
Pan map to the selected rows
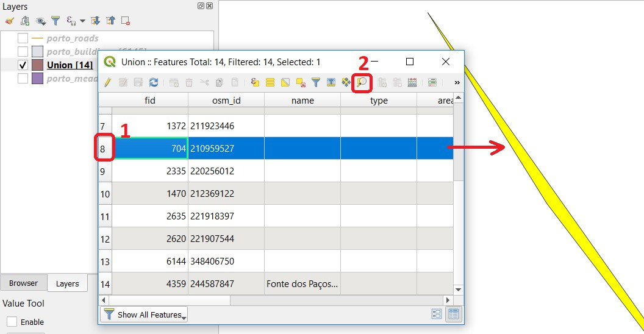[346, 82]
